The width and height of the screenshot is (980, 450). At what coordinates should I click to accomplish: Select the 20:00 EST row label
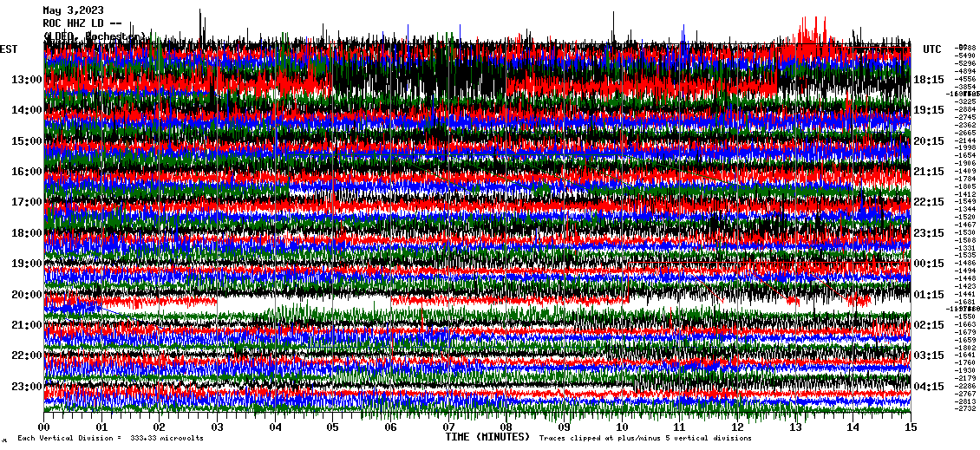pyautogui.click(x=27, y=295)
